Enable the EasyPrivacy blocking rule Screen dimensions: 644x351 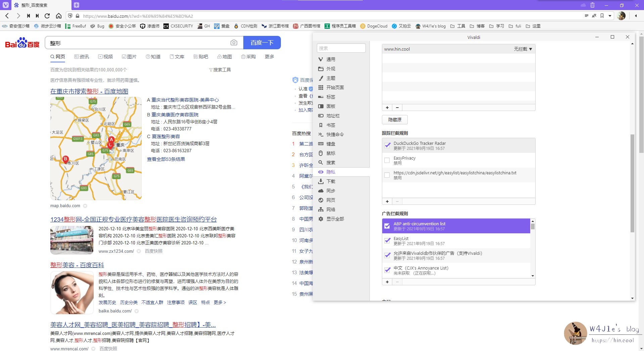pyautogui.click(x=387, y=160)
